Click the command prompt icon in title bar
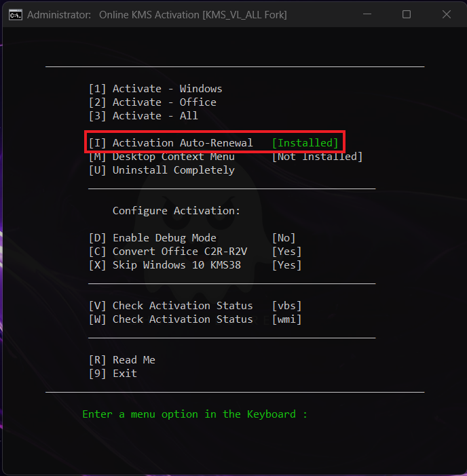This screenshot has width=467, height=476. tap(15, 14)
